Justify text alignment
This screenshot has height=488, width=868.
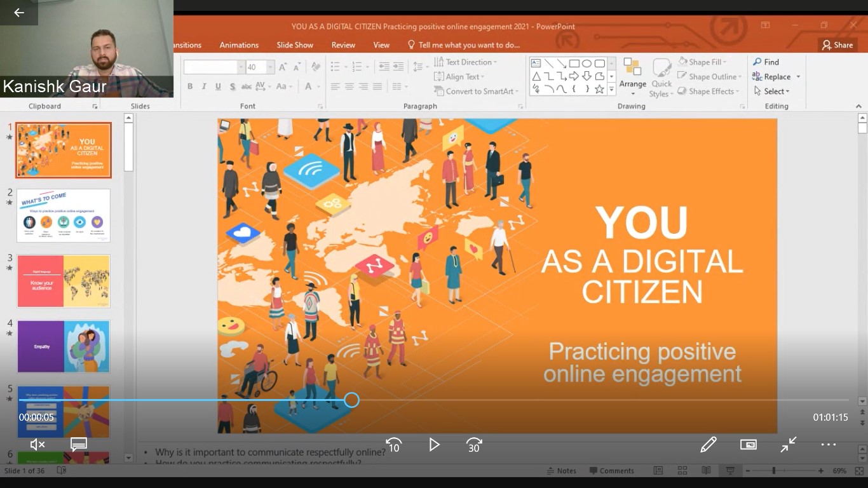(377, 86)
